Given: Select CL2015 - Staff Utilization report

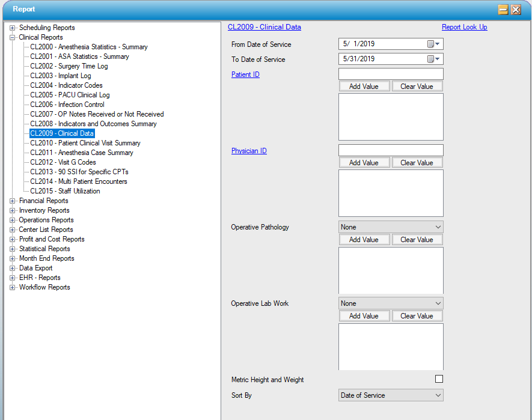Looking at the screenshot, I should point(65,191).
